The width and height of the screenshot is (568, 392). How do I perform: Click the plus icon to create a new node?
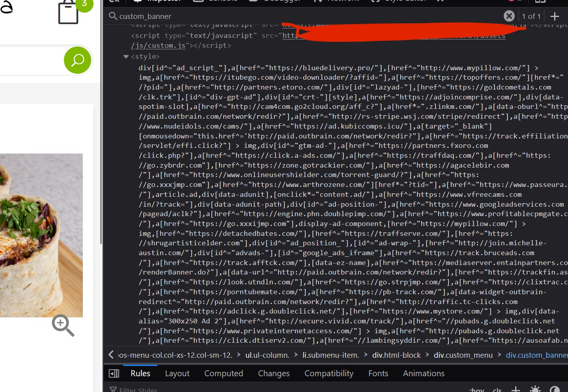pos(555,16)
